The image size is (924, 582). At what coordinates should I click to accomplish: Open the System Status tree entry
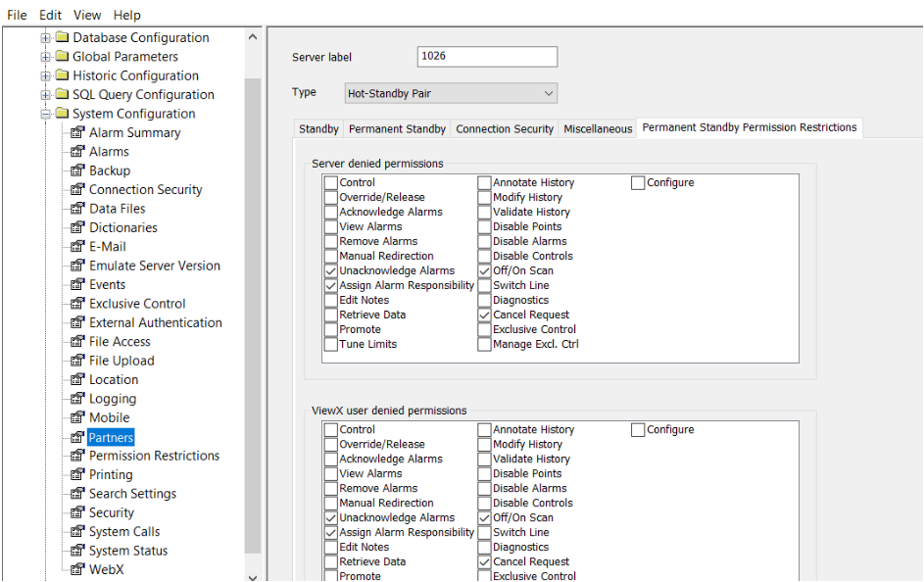pos(128,551)
